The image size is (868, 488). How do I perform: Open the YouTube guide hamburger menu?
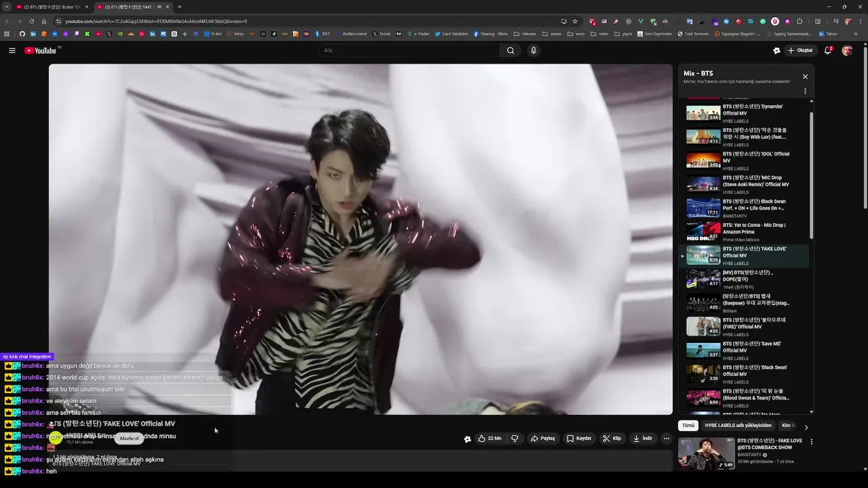click(12, 50)
